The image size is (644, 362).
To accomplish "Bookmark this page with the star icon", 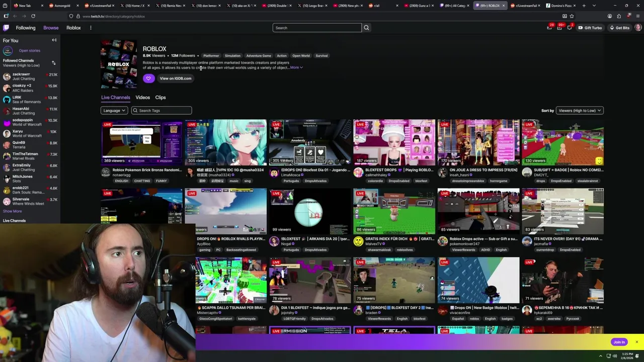I will 572,16.
